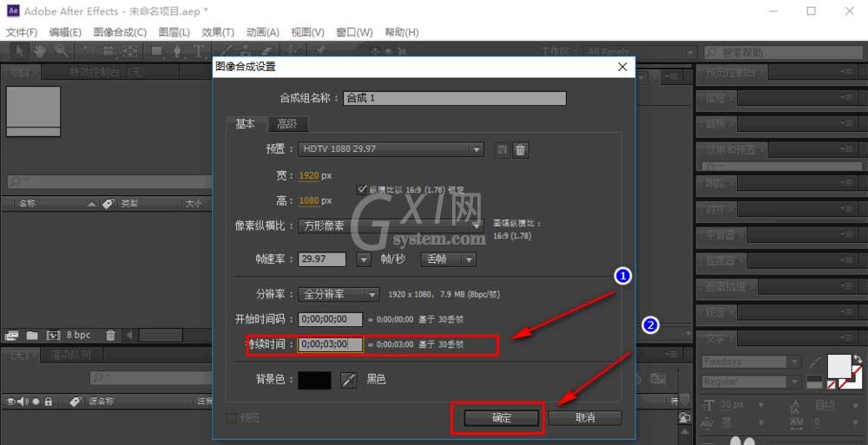Click the 合成组名称 name field
Image resolution: width=868 pixels, height=445 pixels.
(455, 98)
